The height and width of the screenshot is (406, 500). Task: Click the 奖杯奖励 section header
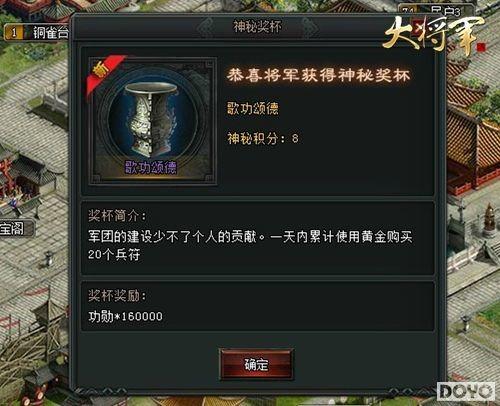pyautogui.click(x=117, y=296)
